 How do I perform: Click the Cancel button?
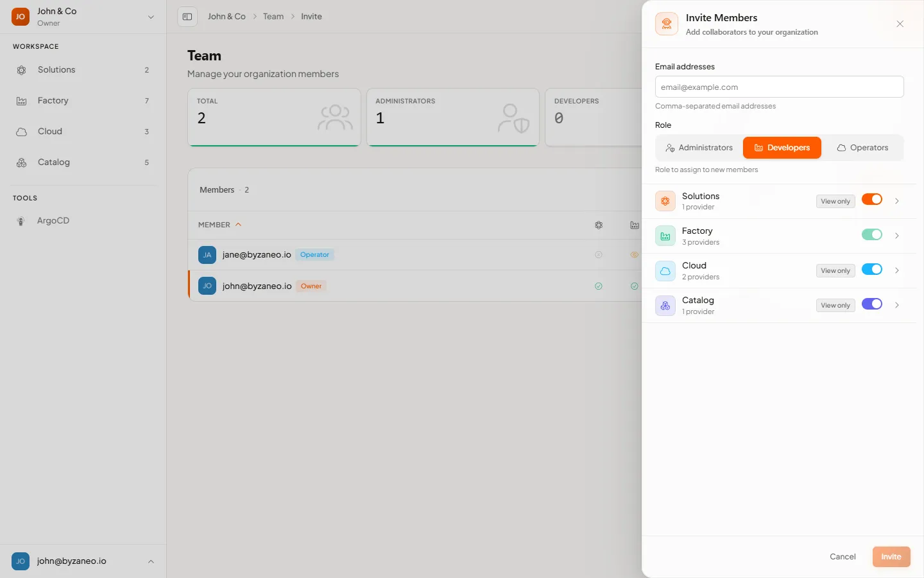pyautogui.click(x=843, y=557)
